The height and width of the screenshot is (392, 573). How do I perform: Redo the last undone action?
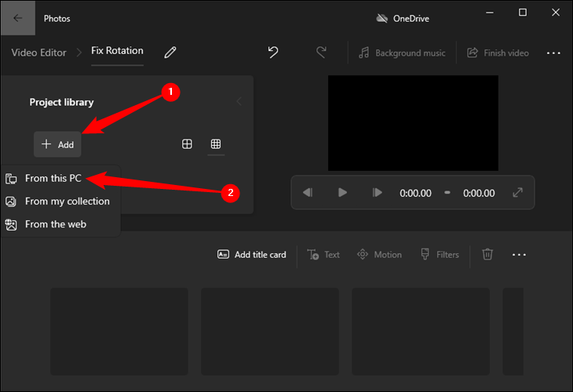tap(321, 53)
